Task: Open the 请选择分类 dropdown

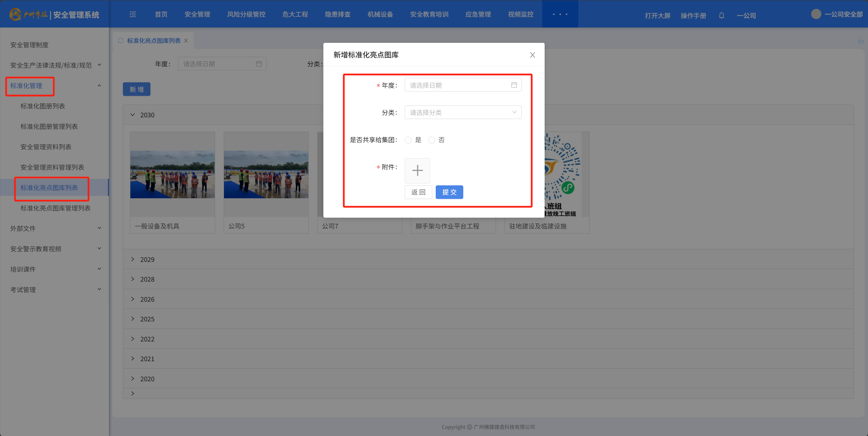Action: [x=463, y=113]
